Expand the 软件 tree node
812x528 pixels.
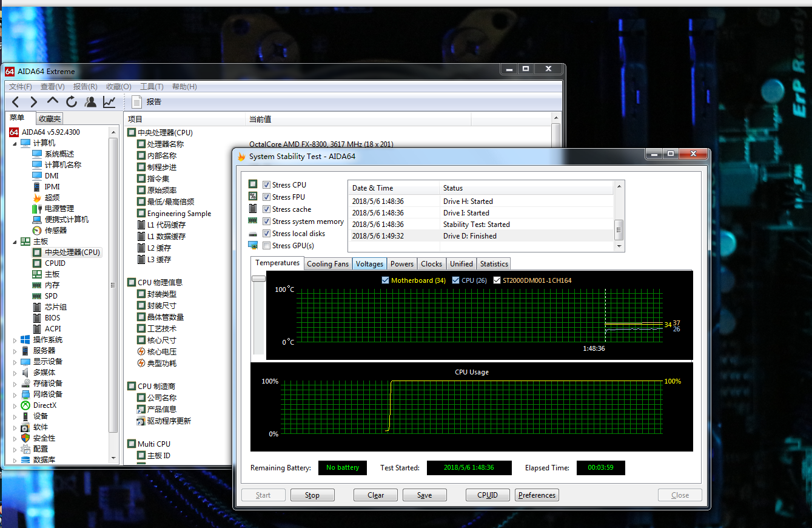tap(15, 427)
